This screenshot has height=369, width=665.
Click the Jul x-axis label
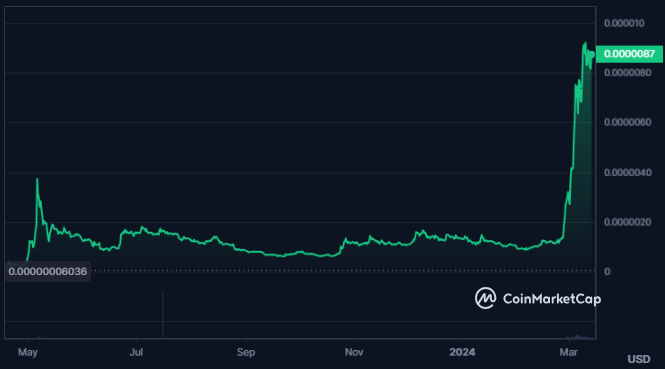[x=136, y=352]
